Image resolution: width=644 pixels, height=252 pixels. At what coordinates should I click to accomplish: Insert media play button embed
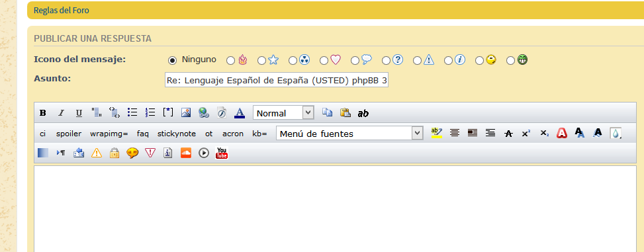(x=204, y=153)
